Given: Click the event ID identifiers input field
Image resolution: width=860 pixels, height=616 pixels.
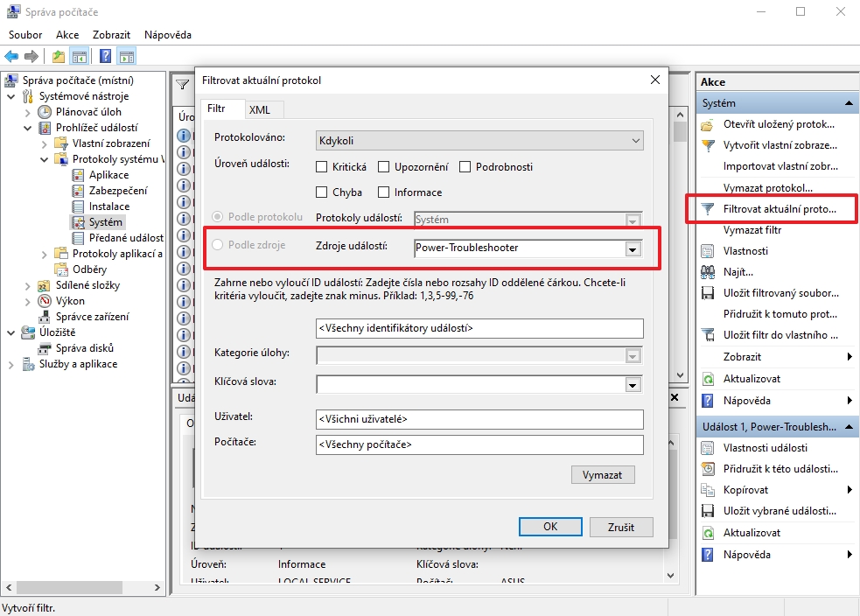Looking at the screenshot, I should coord(479,328).
